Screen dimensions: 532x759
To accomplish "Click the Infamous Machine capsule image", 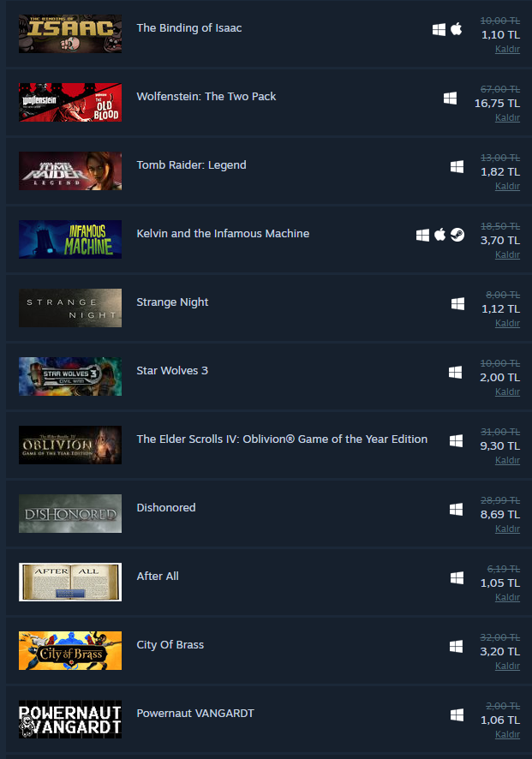I will [70, 240].
